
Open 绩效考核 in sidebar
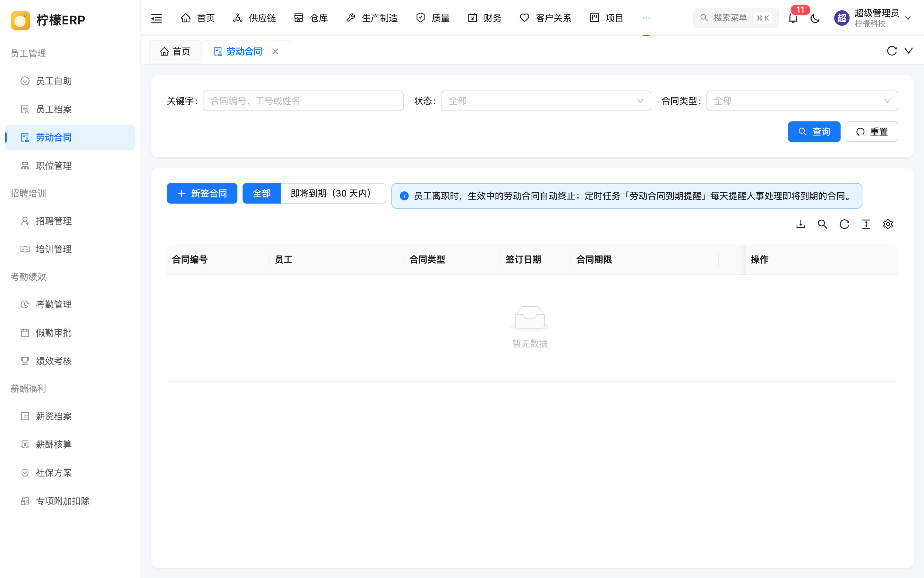(x=70, y=361)
